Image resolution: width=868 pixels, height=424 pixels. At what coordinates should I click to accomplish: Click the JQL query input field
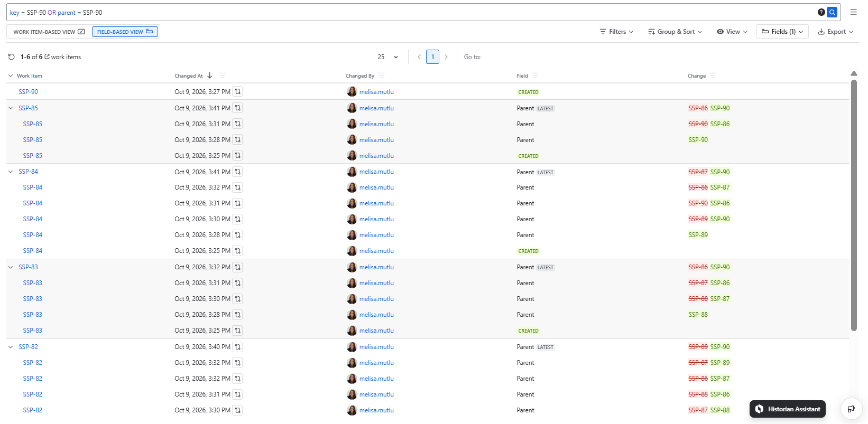(x=412, y=12)
